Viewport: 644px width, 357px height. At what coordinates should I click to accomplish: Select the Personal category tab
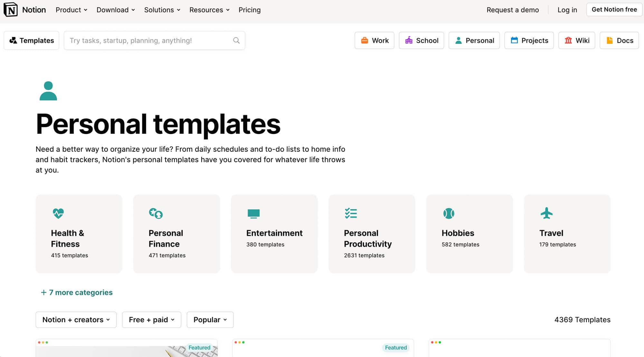(474, 40)
